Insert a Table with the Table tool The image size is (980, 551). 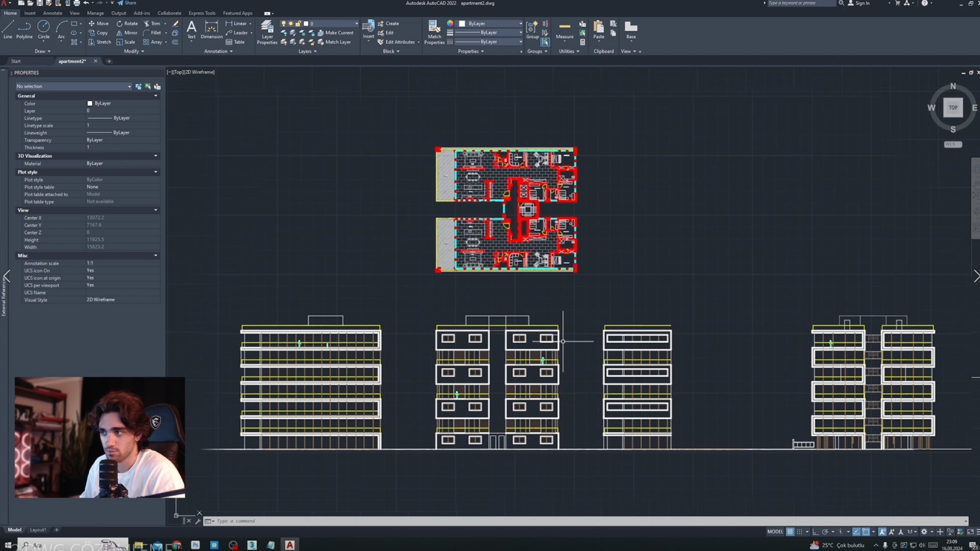pos(236,42)
